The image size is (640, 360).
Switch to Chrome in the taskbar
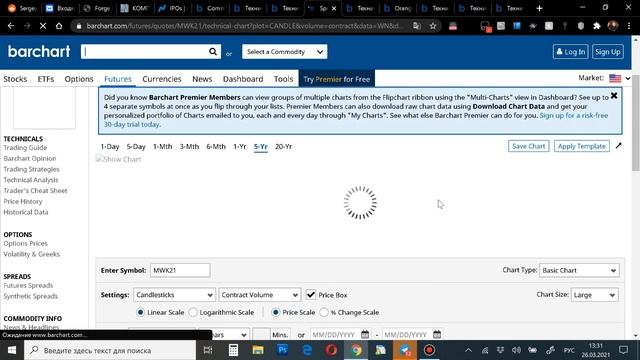coord(356,350)
